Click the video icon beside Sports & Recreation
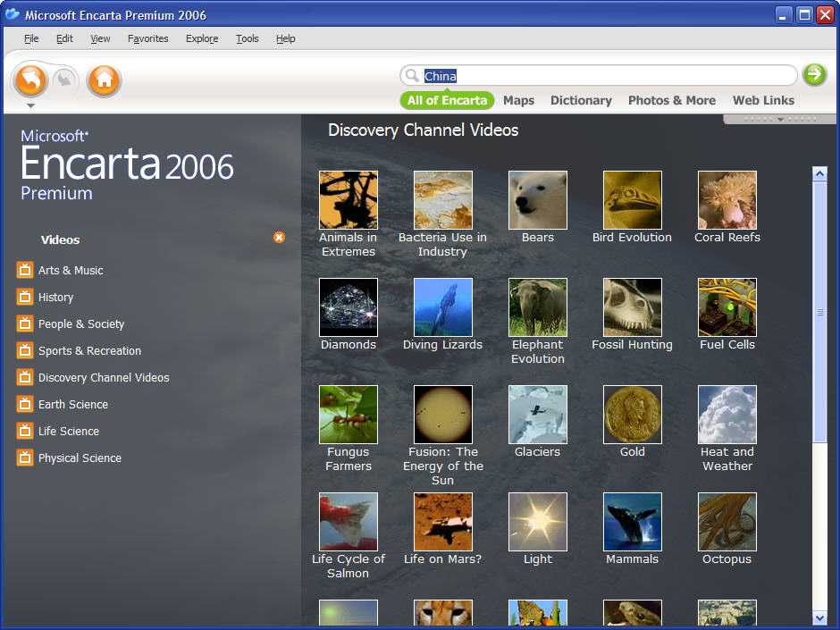Viewport: 840px width, 630px height. [x=25, y=350]
